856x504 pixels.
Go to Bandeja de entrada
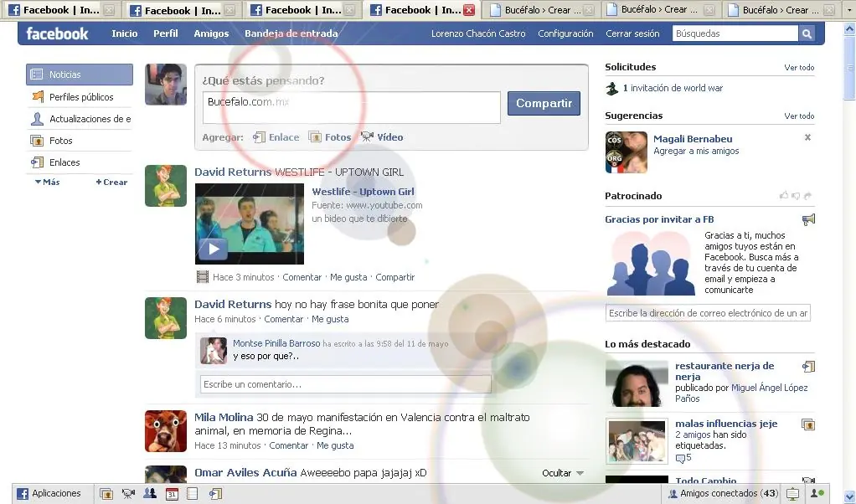coord(291,34)
